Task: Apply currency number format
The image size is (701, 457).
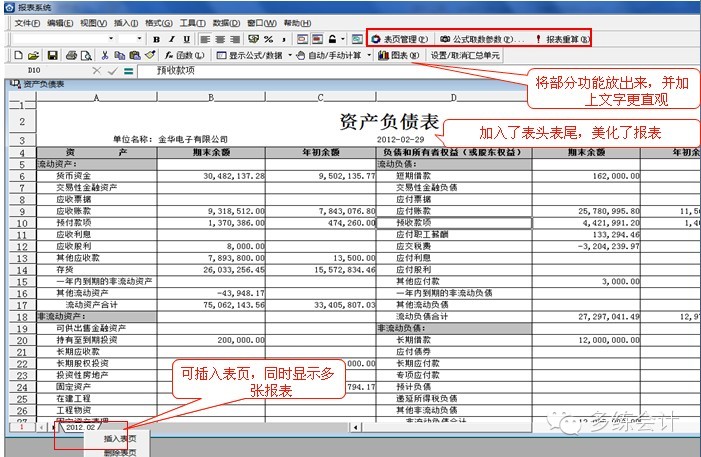Action: (253, 39)
